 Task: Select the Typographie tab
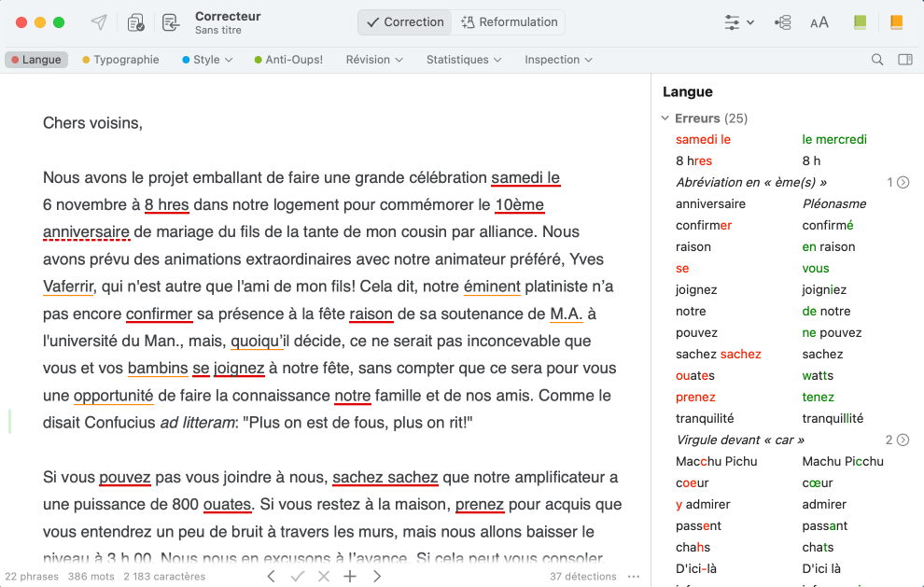point(120,60)
